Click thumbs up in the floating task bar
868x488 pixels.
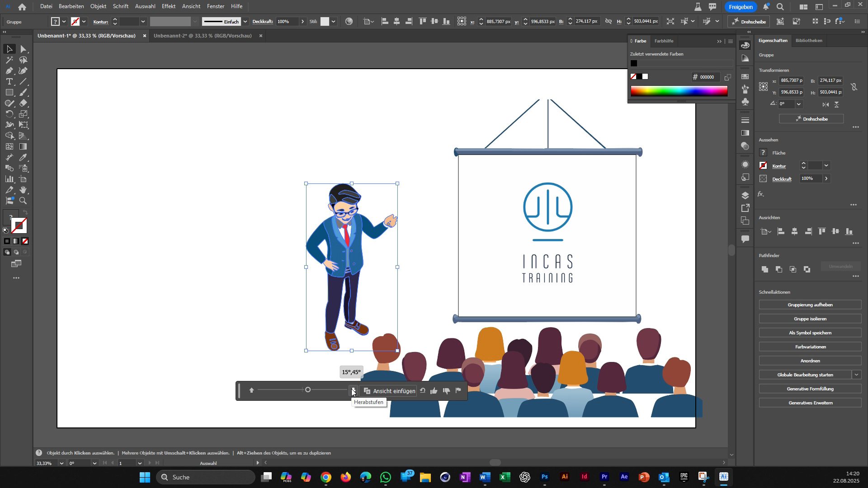pos(434,391)
